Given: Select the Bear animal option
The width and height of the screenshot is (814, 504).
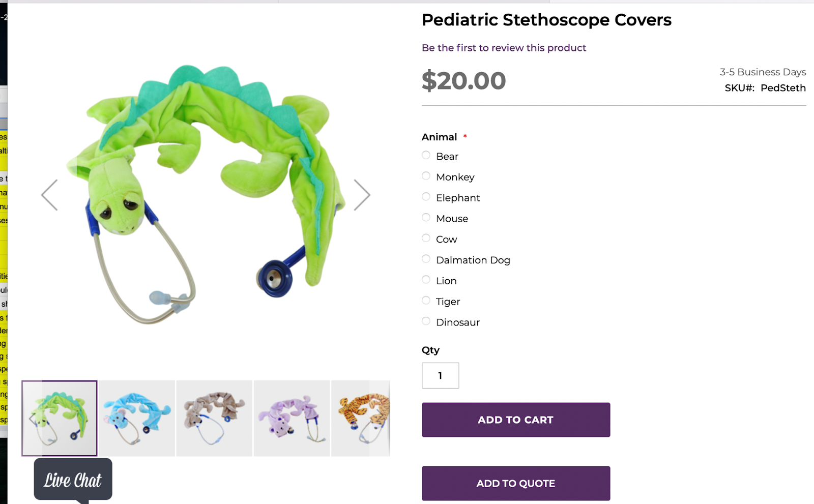Looking at the screenshot, I should [x=425, y=155].
